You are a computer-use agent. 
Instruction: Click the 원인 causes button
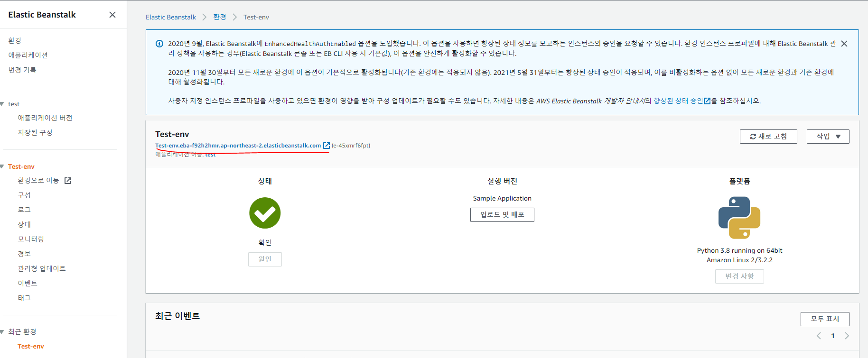tap(265, 259)
